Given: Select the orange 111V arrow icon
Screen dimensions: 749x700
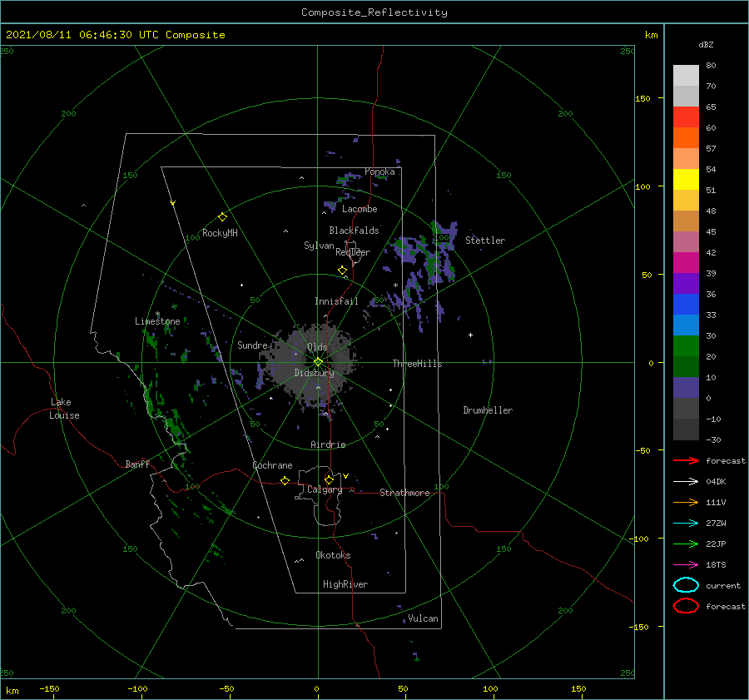Looking at the screenshot, I should pyautogui.click(x=686, y=502).
